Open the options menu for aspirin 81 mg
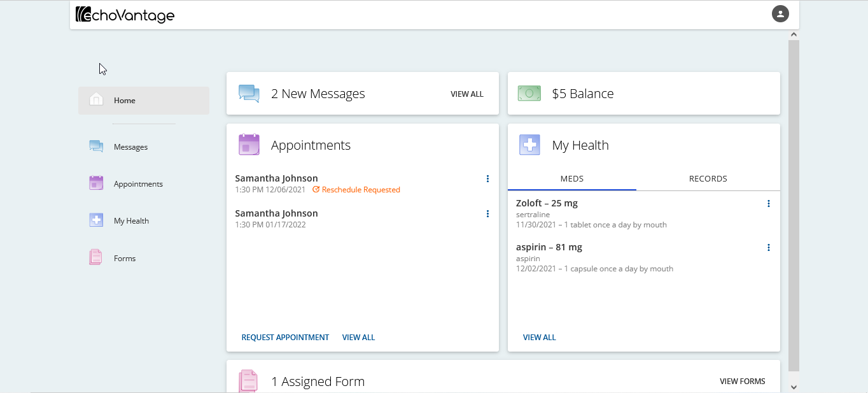This screenshot has width=868, height=393. point(768,247)
